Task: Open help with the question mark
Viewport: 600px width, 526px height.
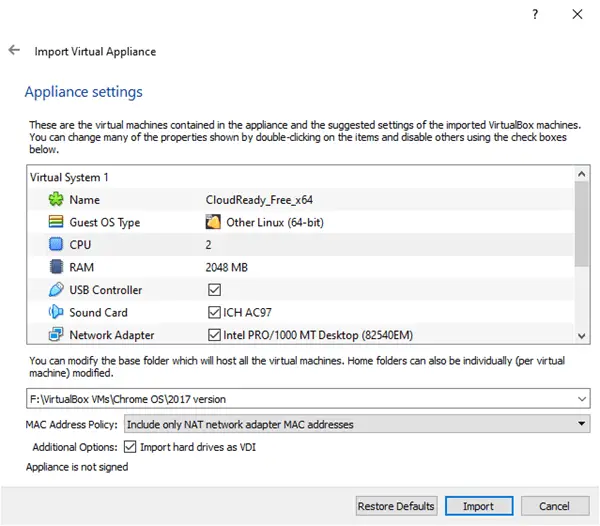Action: (535, 14)
